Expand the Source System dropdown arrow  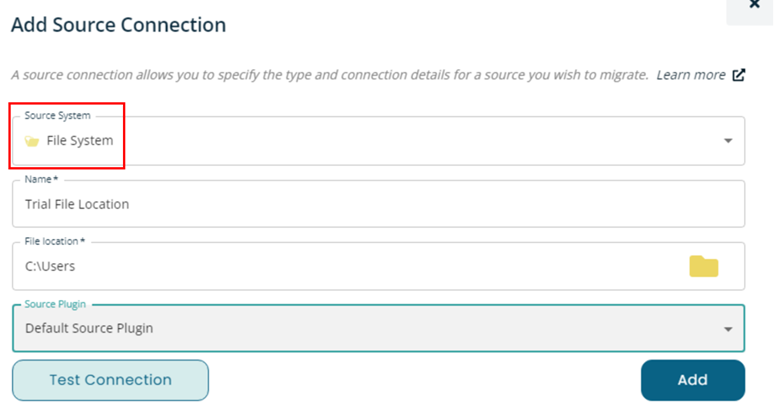click(x=728, y=141)
